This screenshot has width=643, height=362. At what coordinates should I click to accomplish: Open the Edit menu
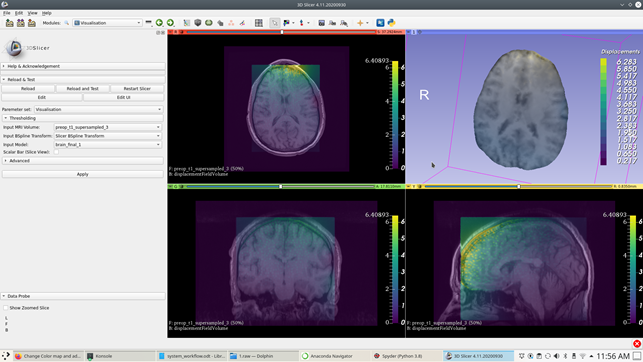point(19,13)
